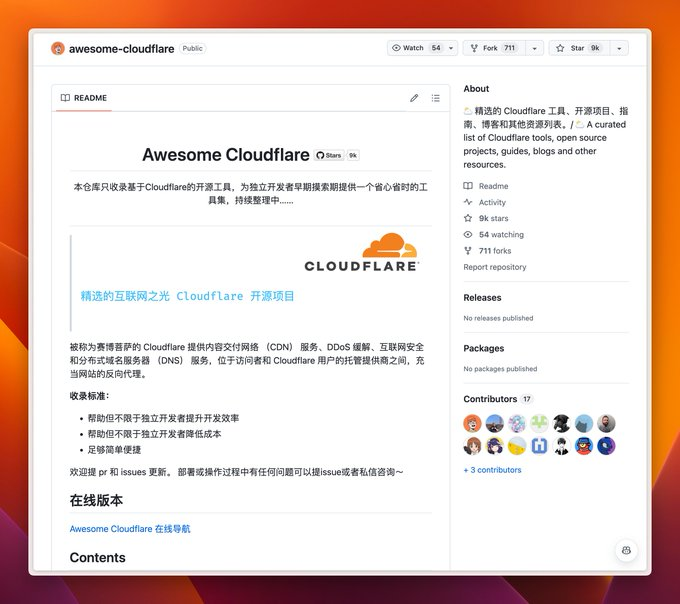This screenshot has width=680, height=604.
Task: Click the first contributor avatar
Action: (472, 423)
